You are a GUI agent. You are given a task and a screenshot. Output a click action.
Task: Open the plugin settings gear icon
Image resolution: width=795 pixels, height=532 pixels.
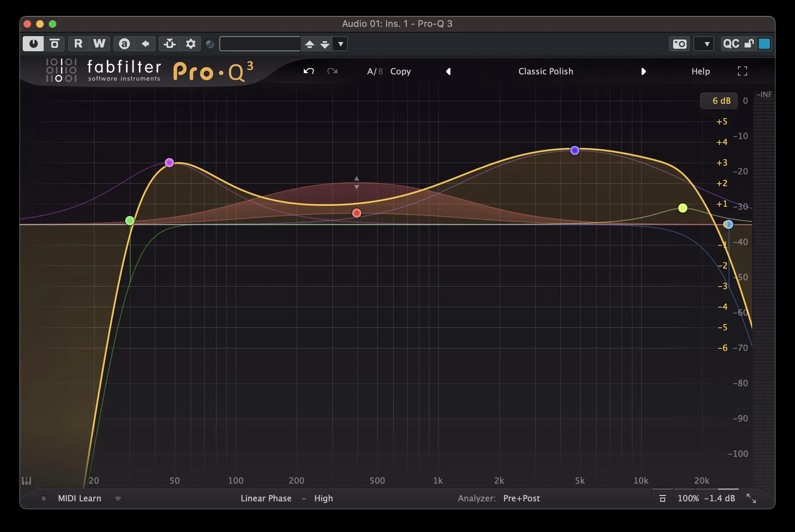click(190, 44)
